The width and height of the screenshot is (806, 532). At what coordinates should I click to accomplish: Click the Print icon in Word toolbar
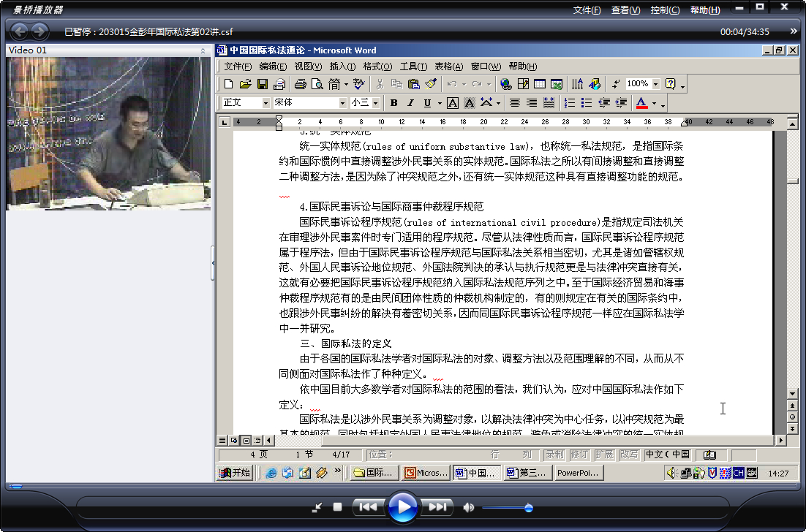tap(301, 84)
